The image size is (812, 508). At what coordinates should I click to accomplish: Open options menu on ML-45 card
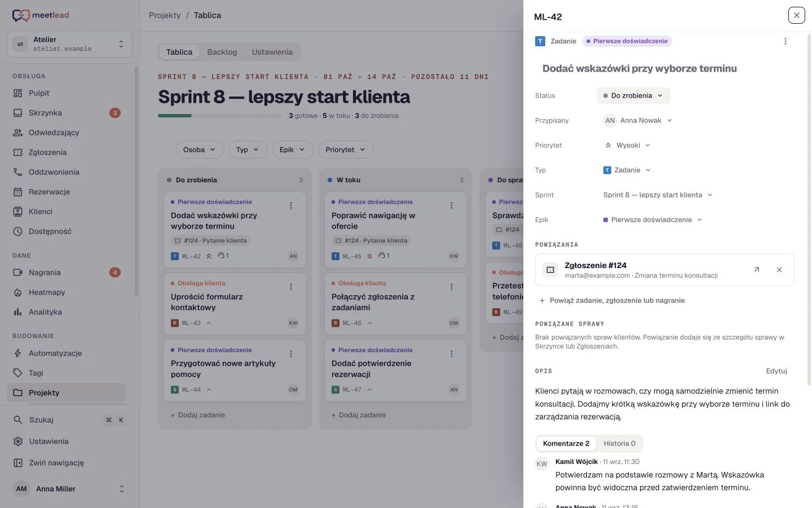coord(452,205)
